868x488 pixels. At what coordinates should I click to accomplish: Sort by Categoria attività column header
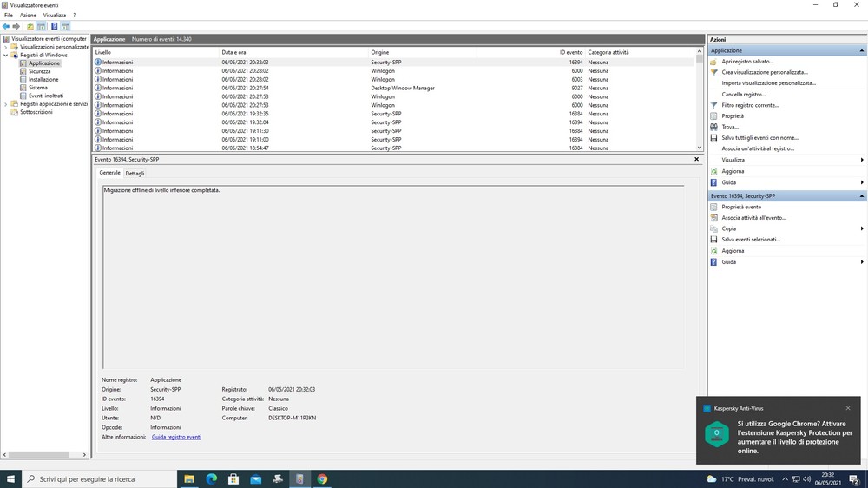(640, 52)
